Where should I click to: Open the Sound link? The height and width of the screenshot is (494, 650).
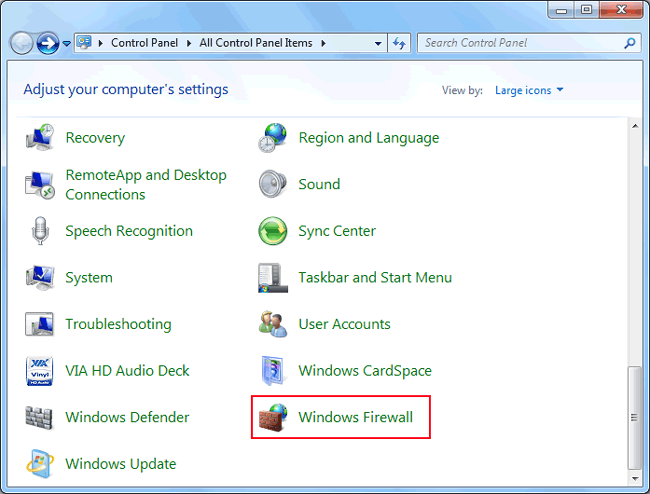(319, 184)
